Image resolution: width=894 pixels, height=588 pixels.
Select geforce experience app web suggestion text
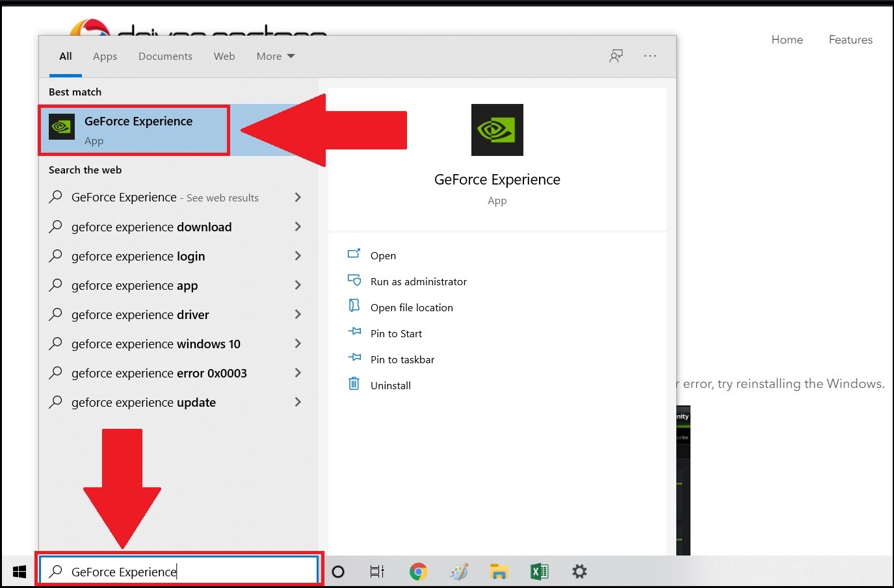click(135, 285)
